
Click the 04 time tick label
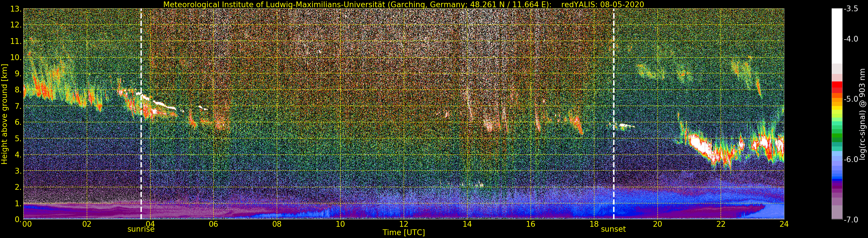(x=150, y=224)
